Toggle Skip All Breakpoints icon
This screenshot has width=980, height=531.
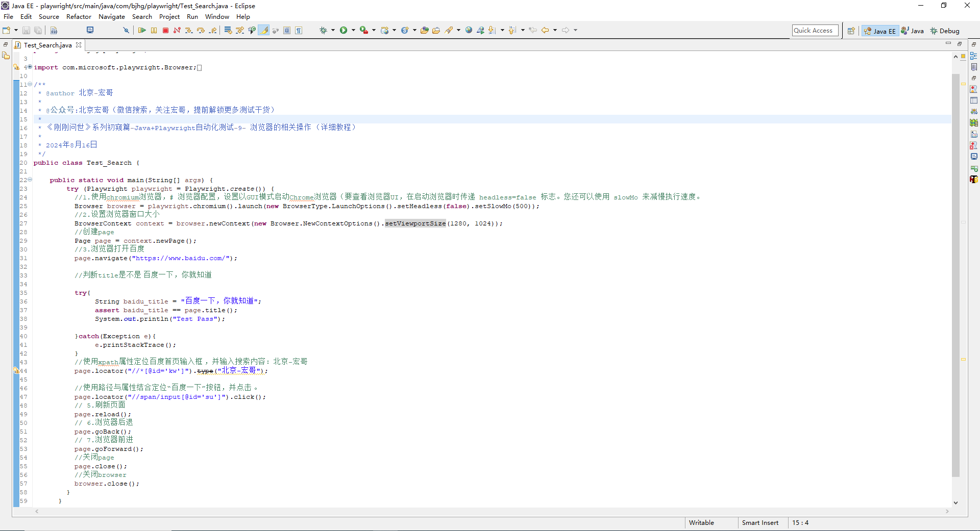point(126,31)
